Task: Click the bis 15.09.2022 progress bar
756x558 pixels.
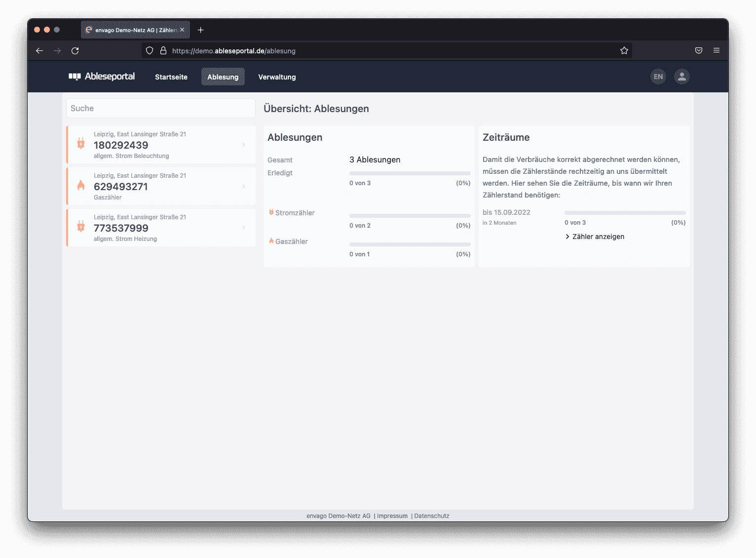Action: coord(625,213)
